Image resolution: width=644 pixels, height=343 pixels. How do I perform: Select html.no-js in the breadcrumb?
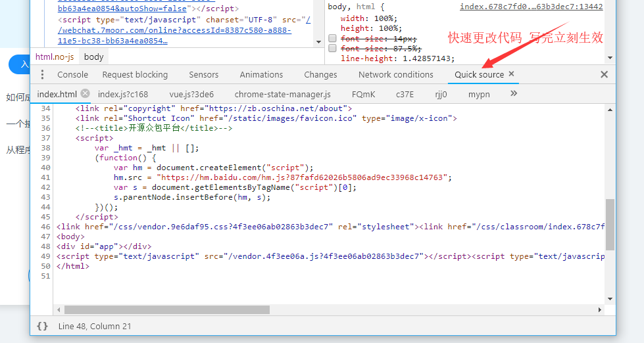55,57
